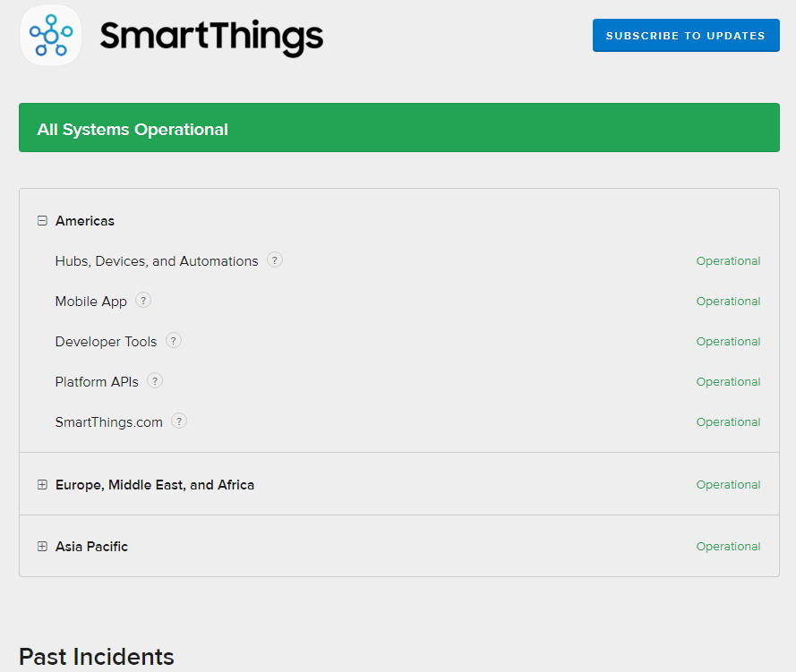Expand Europe, Middle East, and Africa group
This screenshot has width=796, height=672.
coord(43,485)
